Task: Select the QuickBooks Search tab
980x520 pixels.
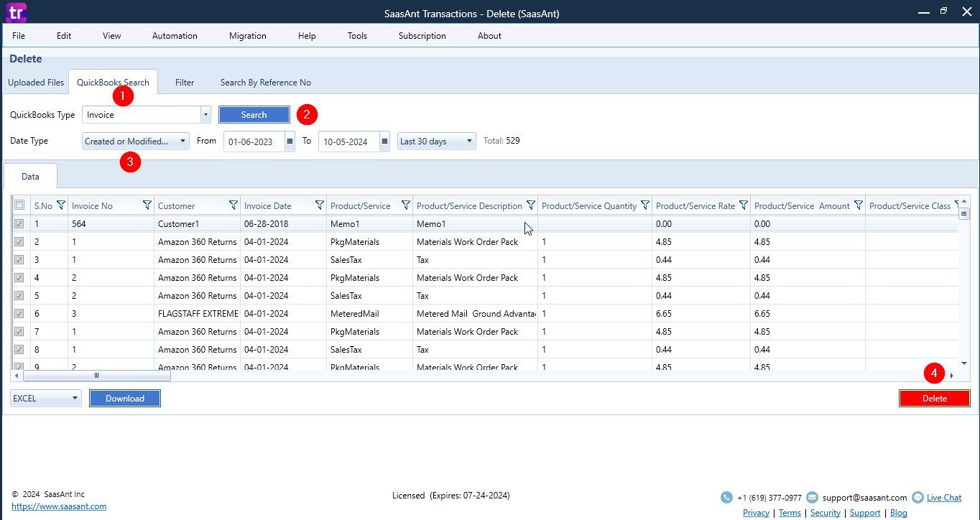Action: pyautogui.click(x=113, y=82)
